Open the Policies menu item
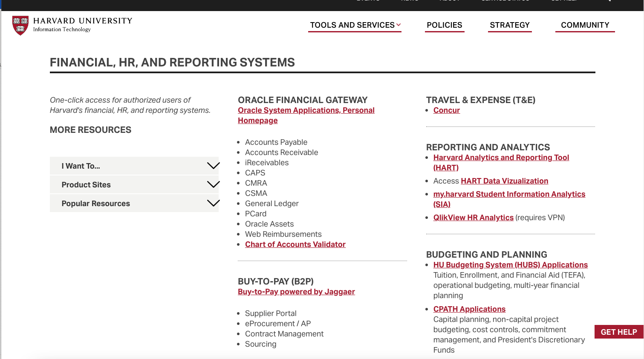Image resolution: width=644 pixels, height=359 pixels. [445, 25]
